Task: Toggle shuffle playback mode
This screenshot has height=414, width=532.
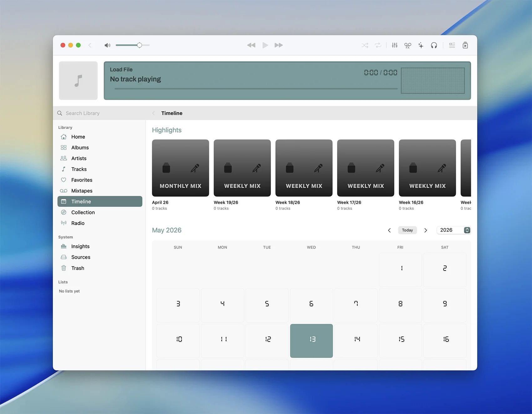Action: [365, 45]
